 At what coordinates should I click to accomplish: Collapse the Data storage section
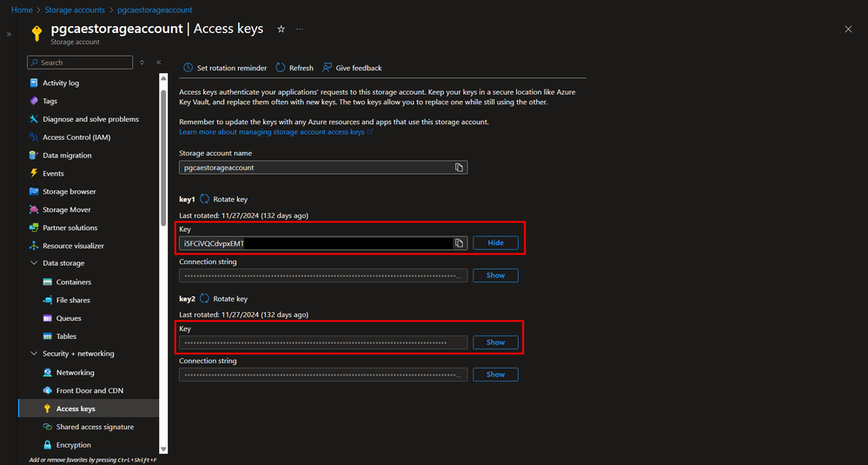click(34, 263)
